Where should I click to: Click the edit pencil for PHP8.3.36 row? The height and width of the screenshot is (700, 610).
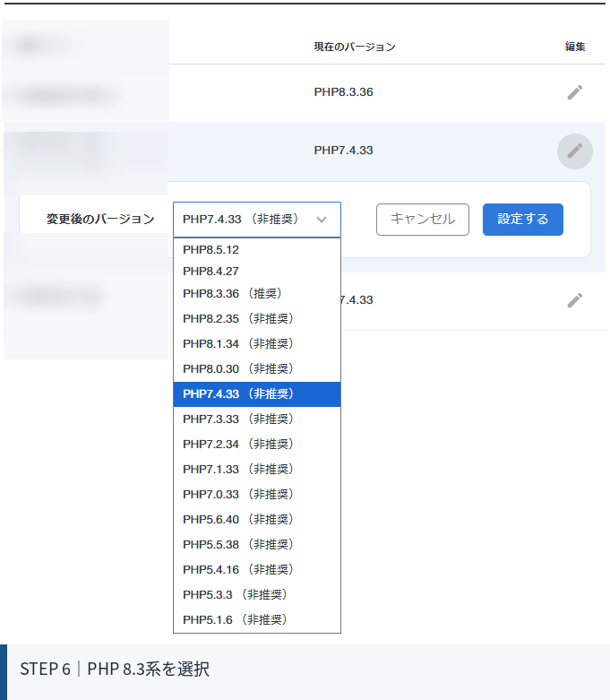point(575,92)
